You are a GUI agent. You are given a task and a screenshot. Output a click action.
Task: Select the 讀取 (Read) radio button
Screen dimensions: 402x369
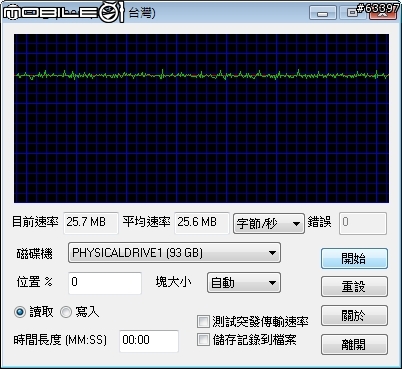[20, 312]
